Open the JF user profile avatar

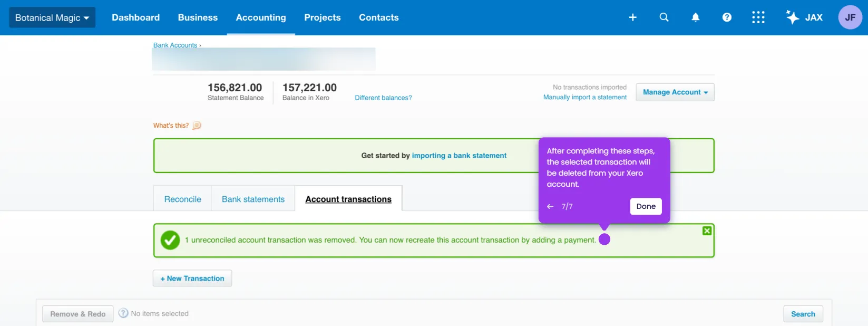pyautogui.click(x=850, y=17)
